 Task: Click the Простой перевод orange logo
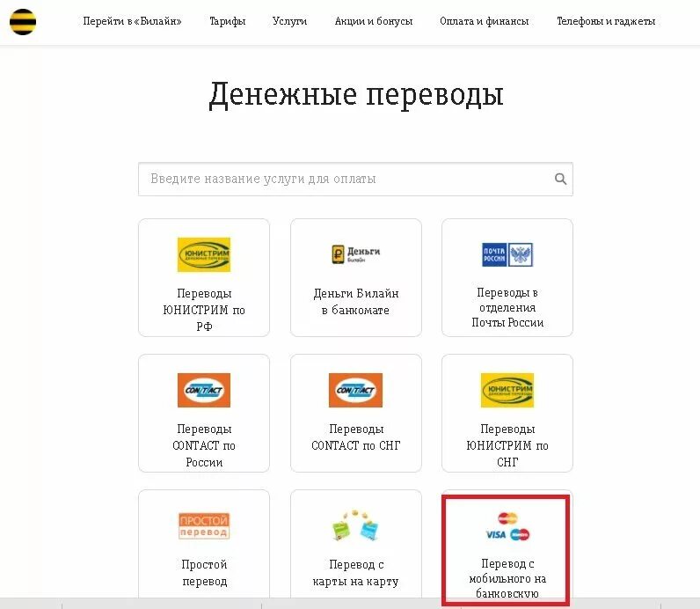(204, 526)
